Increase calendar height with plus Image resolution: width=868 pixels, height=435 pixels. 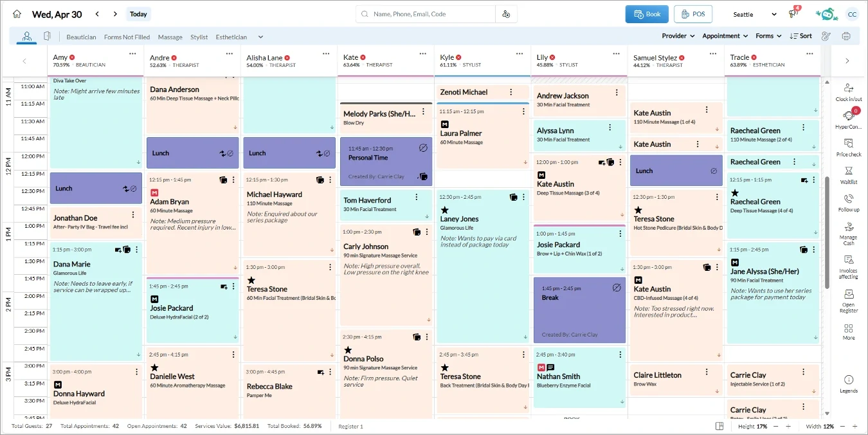coord(789,426)
